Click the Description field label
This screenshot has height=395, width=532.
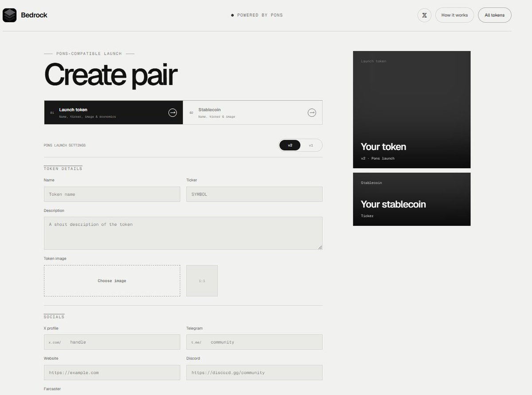[54, 210]
